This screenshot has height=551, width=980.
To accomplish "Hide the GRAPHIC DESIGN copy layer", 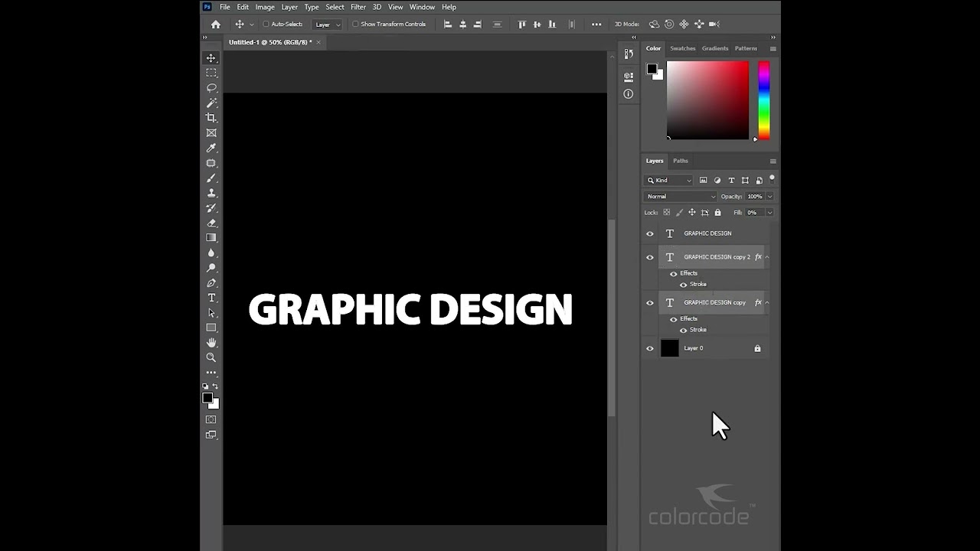I will click(650, 302).
